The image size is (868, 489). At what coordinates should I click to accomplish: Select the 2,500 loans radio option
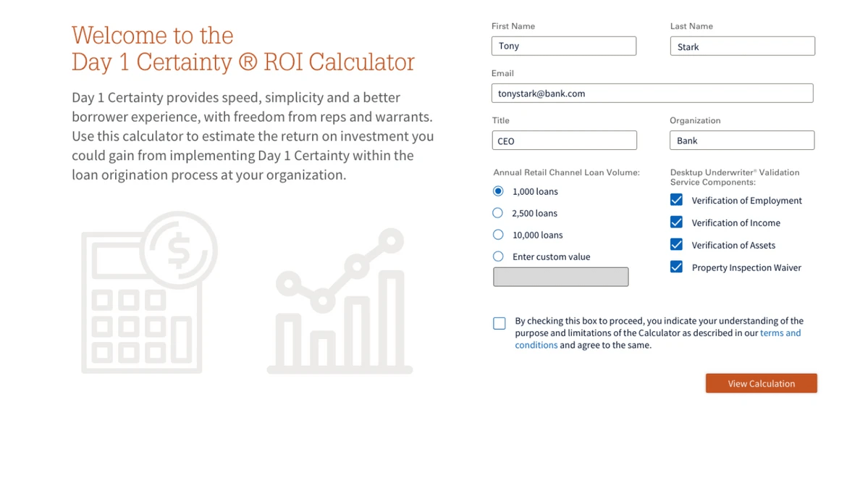498,213
